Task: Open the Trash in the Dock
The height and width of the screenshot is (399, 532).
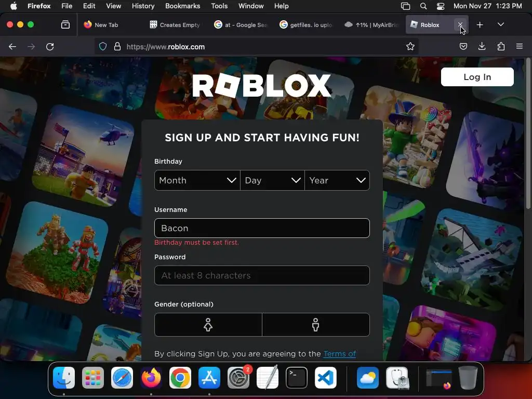Action: 468,378
